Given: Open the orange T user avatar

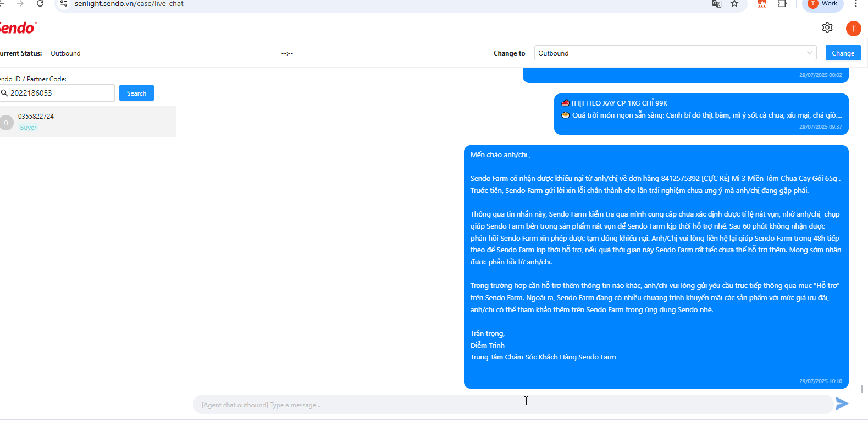Looking at the screenshot, I should [853, 29].
